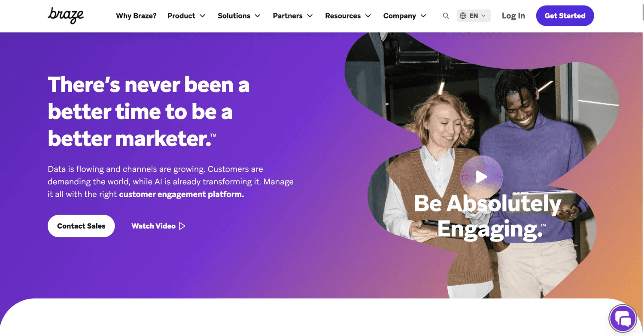This screenshot has width=644, height=336.
Task: Click the play triangle beside Watch Video
Action: pos(182,226)
